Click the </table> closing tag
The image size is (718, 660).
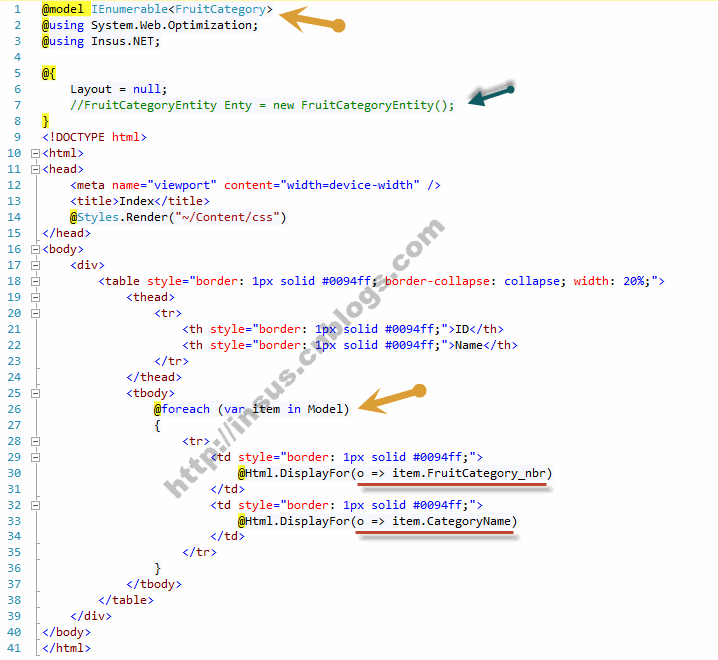click(x=126, y=600)
